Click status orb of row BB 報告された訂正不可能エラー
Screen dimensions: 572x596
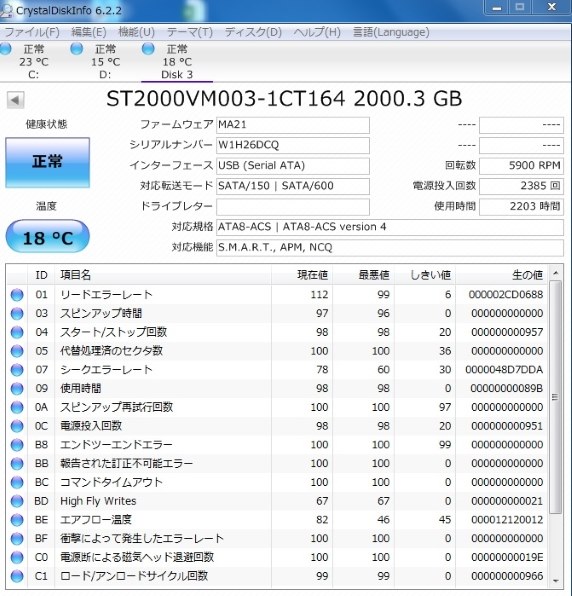click(x=17, y=464)
